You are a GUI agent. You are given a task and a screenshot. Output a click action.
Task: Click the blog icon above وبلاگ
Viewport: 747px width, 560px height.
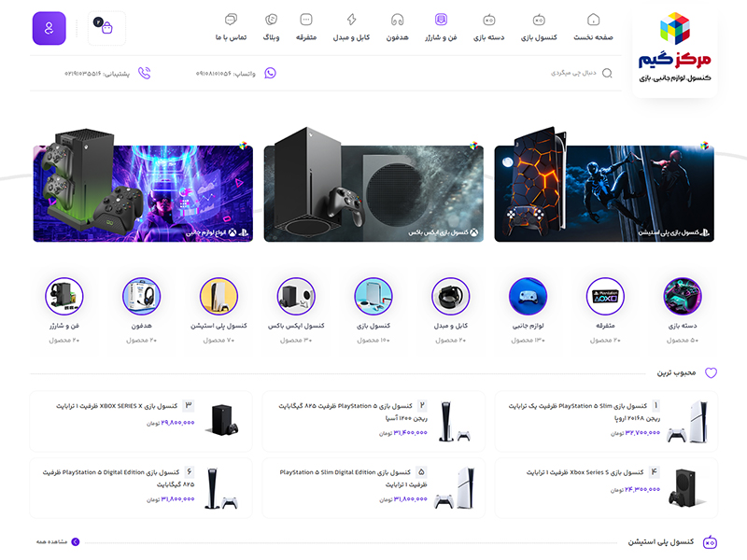tap(272, 20)
